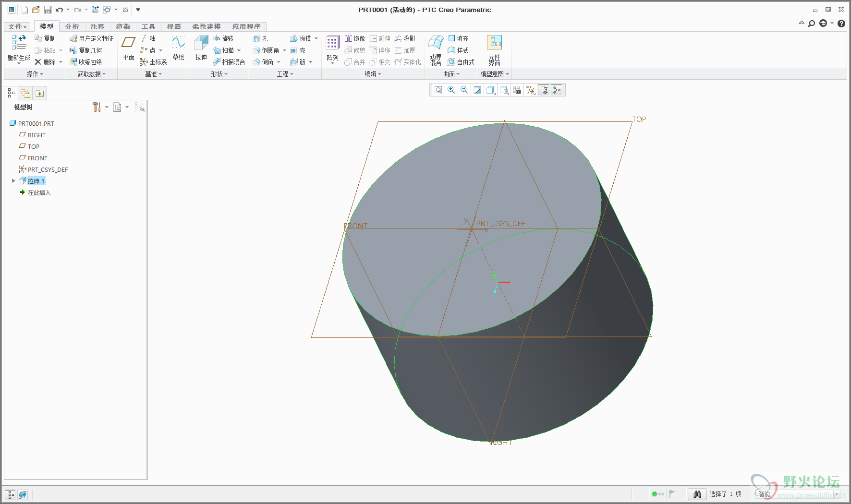Switch to the Favorites navigator tab
Image resolution: width=851 pixels, height=504 pixels.
coord(39,93)
